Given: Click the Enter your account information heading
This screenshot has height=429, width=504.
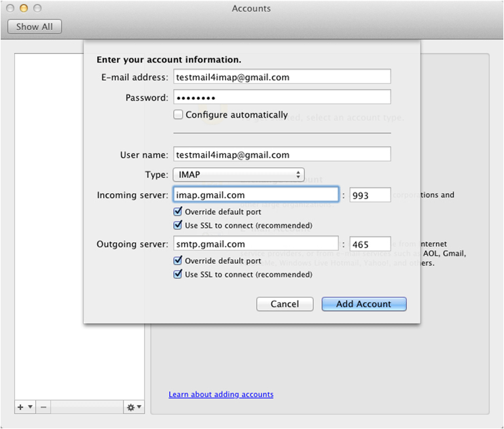Looking at the screenshot, I should [168, 60].
